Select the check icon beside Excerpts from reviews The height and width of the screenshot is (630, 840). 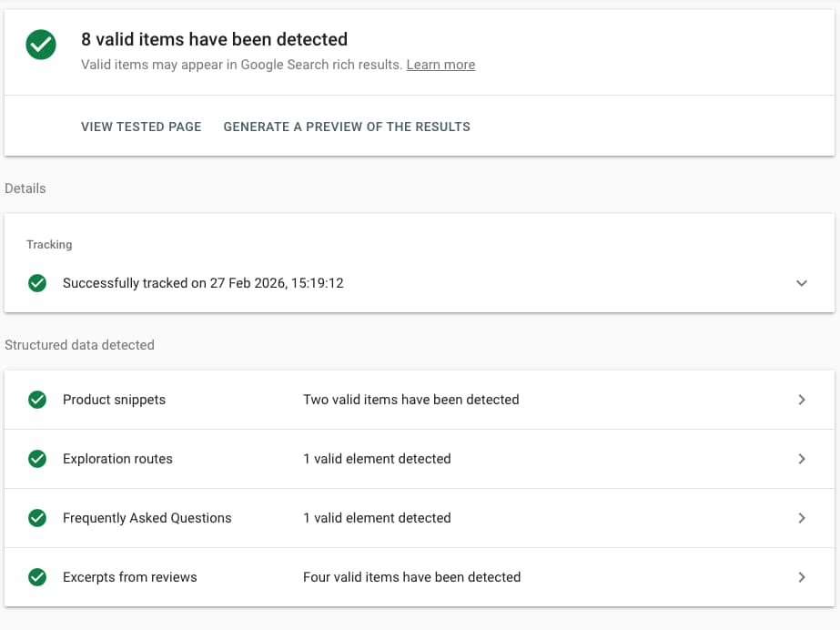pos(37,577)
